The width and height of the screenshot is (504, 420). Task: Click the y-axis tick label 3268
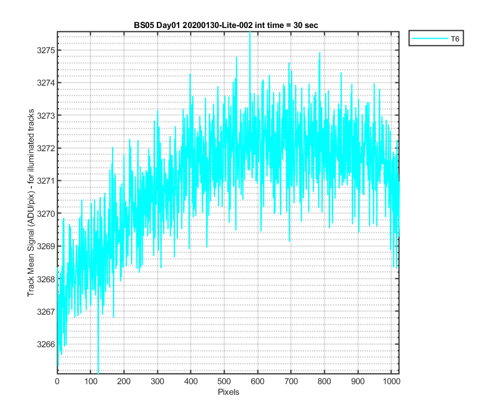coord(46,279)
